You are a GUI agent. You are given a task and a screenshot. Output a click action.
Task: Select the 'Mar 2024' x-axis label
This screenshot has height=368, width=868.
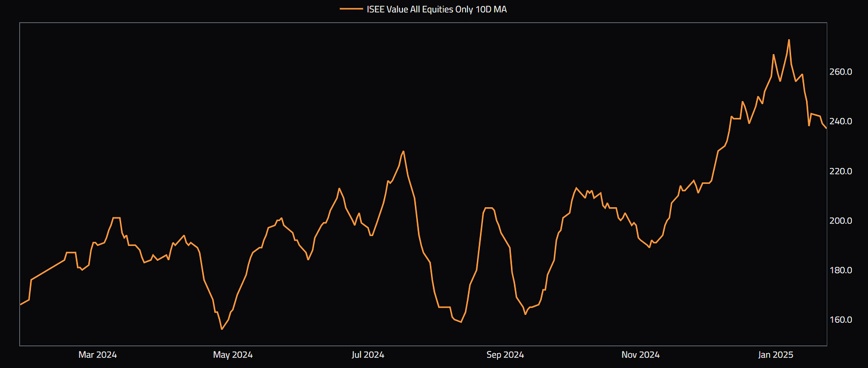click(97, 355)
